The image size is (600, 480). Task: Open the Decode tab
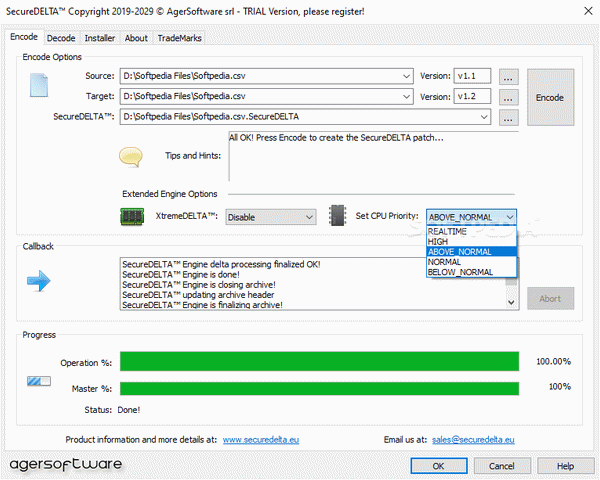(61, 38)
